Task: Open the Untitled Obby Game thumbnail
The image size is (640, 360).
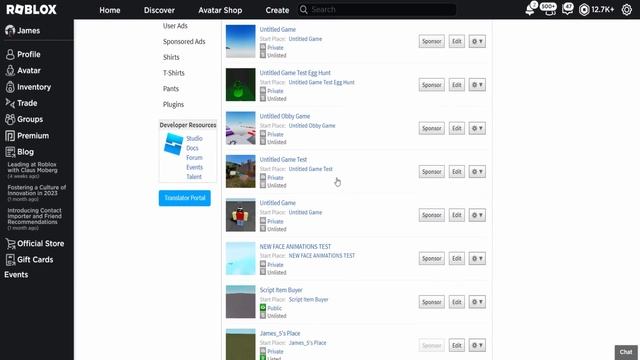Action: [240, 128]
